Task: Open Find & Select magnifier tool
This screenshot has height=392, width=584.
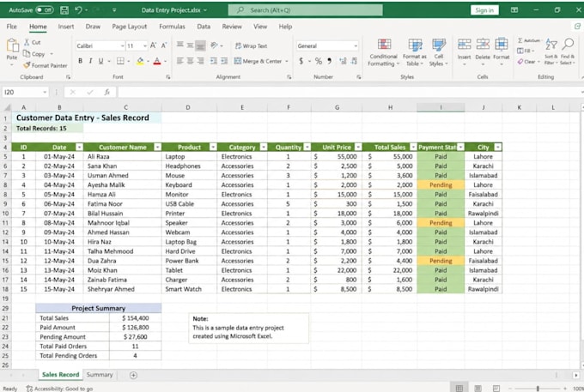Action: point(568,51)
